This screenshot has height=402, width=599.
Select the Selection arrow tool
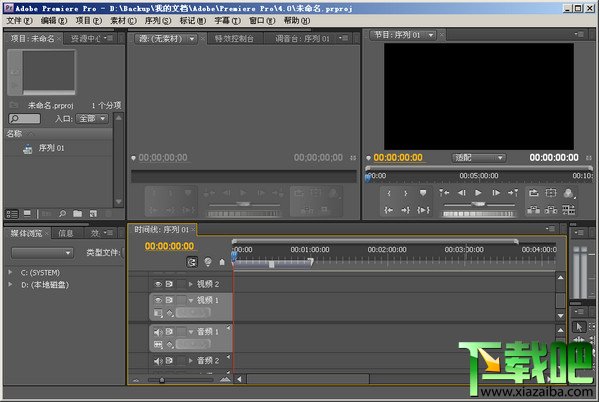point(579,327)
